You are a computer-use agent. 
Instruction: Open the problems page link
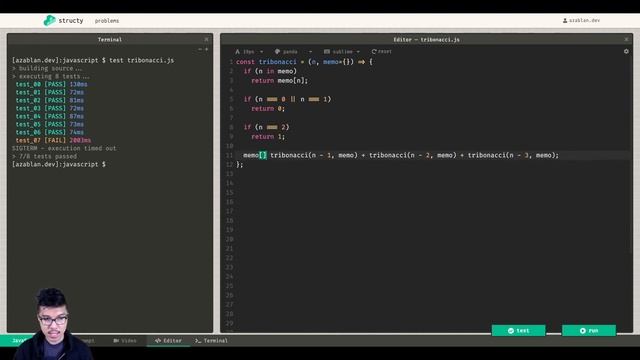coord(107,21)
